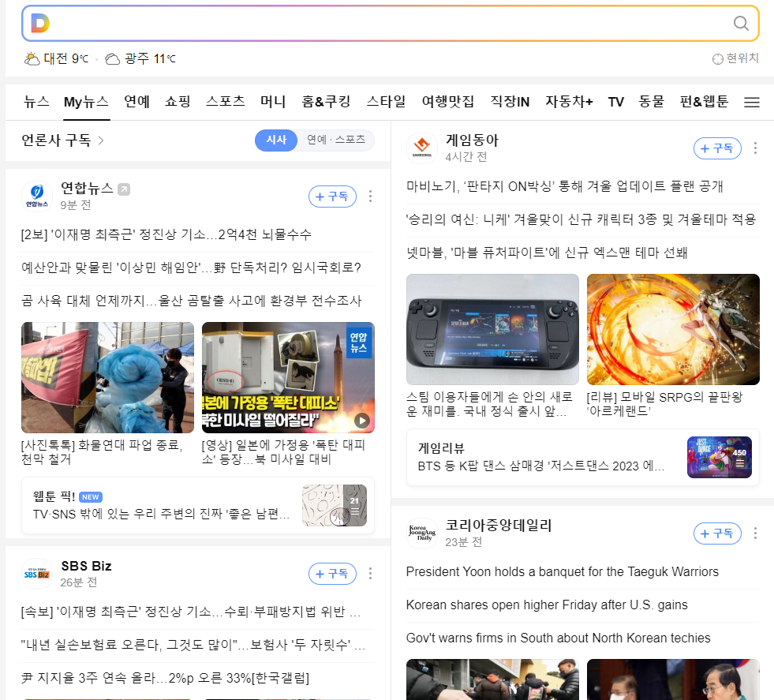Open 승리의 여신: 니케 headline
Screen dimensions: 774x700
tap(581, 219)
